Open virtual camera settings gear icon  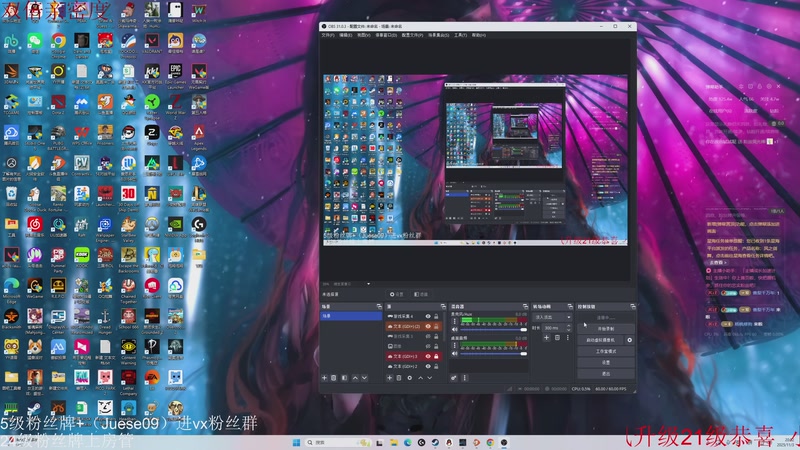tap(630, 340)
